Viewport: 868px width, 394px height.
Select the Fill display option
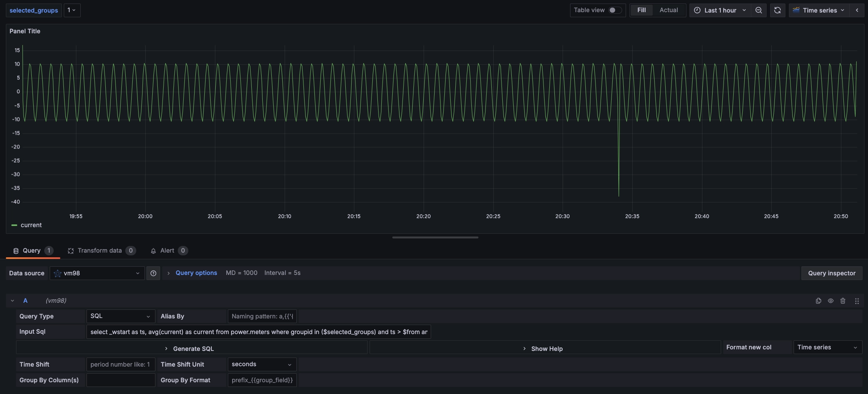pyautogui.click(x=641, y=10)
